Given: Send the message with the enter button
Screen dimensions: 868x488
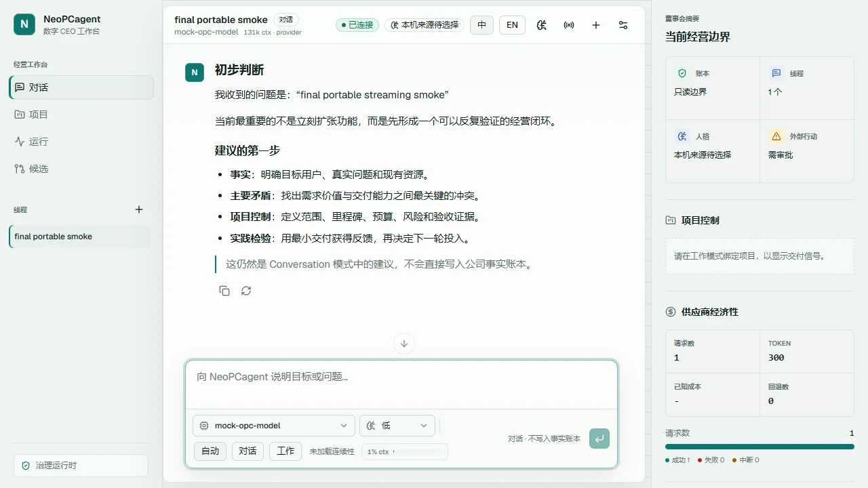Looking at the screenshot, I should (x=599, y=439).
